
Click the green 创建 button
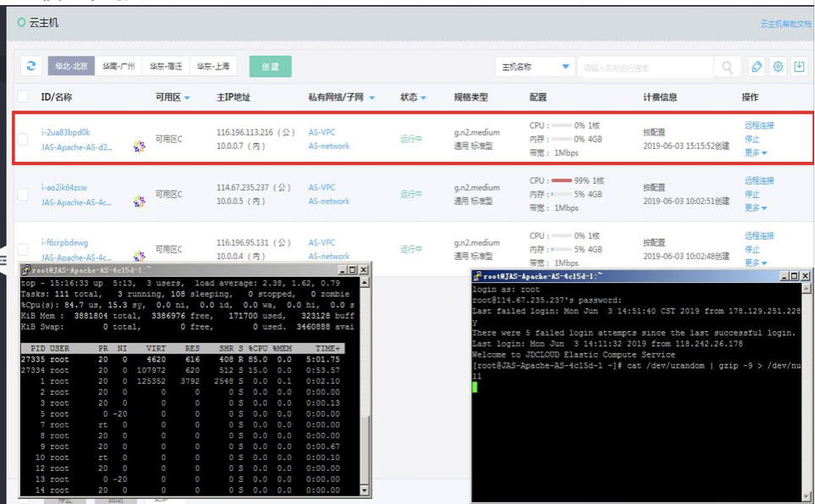[270, 67]
